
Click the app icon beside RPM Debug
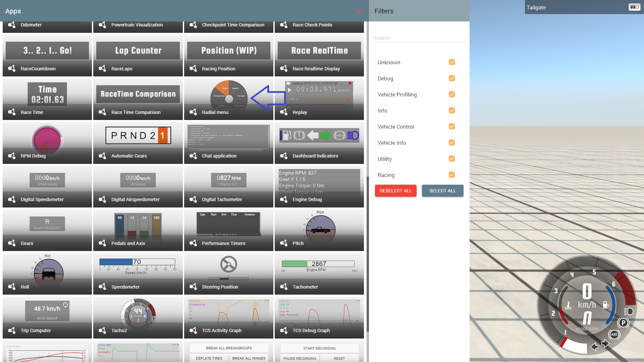pos(12,156)
